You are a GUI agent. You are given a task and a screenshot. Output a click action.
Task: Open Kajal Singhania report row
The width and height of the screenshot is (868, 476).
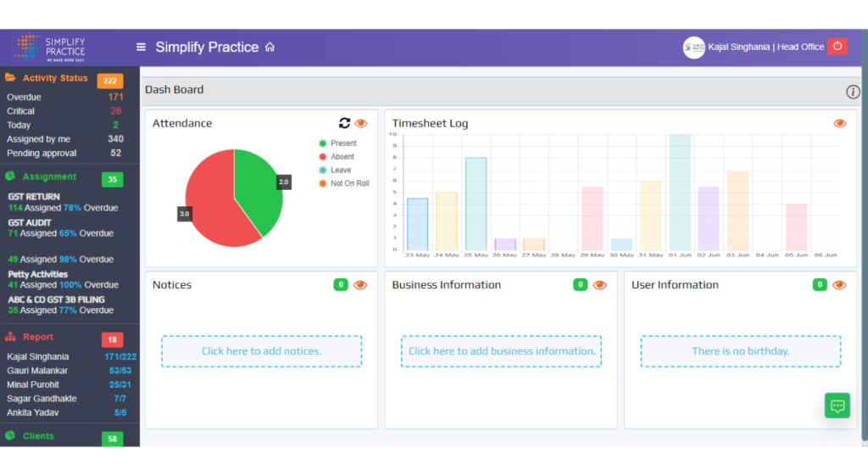click(71, 357)
